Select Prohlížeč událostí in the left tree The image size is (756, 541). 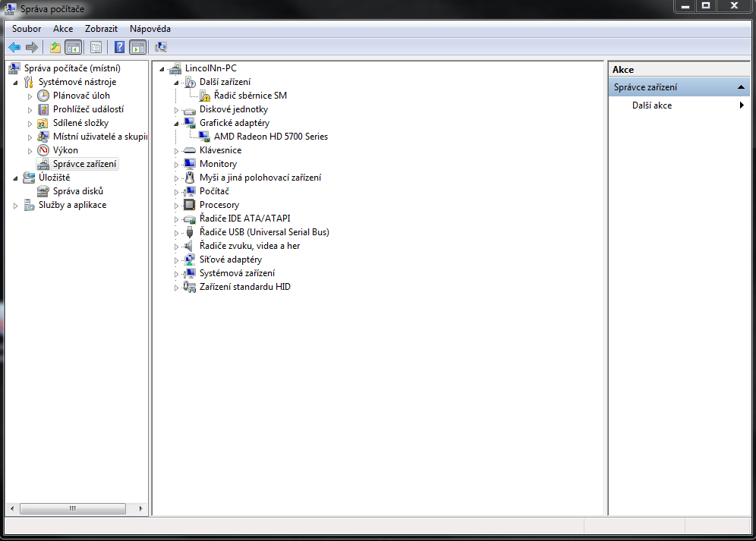[x=88, y=109]
